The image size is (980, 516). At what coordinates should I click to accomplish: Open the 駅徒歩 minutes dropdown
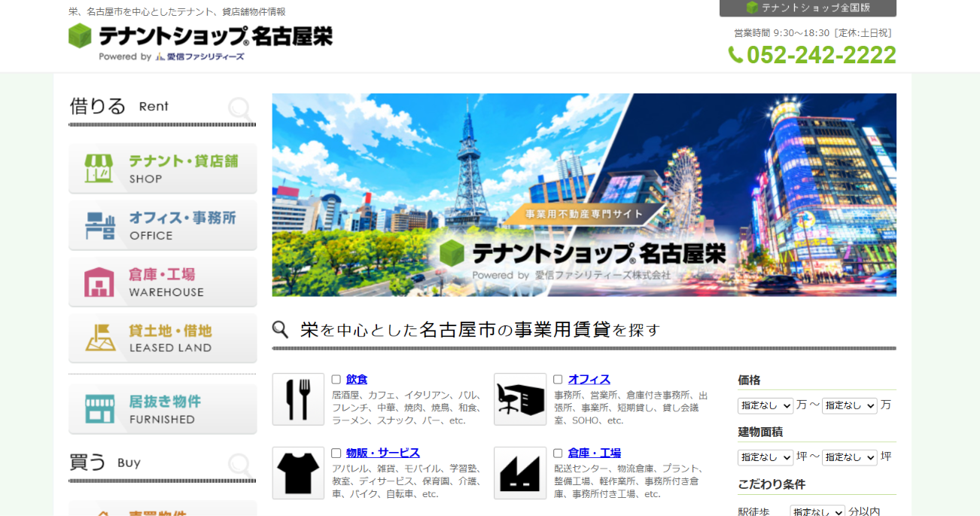point(817,511)
